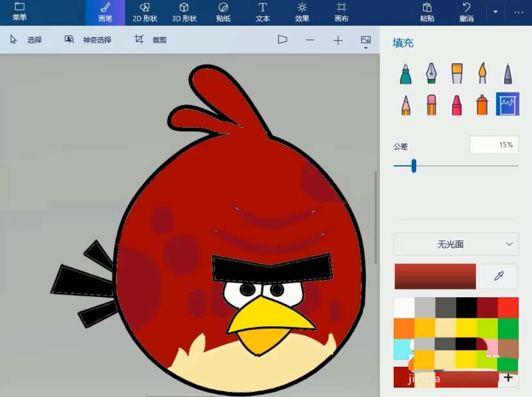Viewport: 532px width, 397px height.
Task: Click the 粘贴 paste button
Action: click(x=427, y=13)
